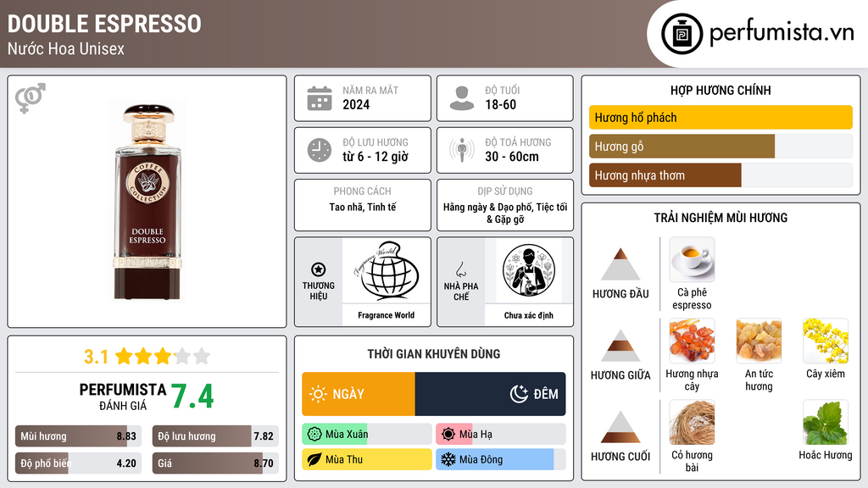The width and height of the screenshot is (868, 488).
Task: Click the calendar icon beside Năm ra mắt
Action: (320, 98)
